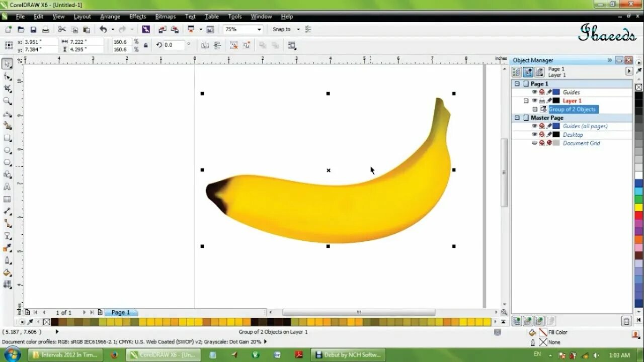
Task: Create a new document with the New icon
Action: click(9, 30)
